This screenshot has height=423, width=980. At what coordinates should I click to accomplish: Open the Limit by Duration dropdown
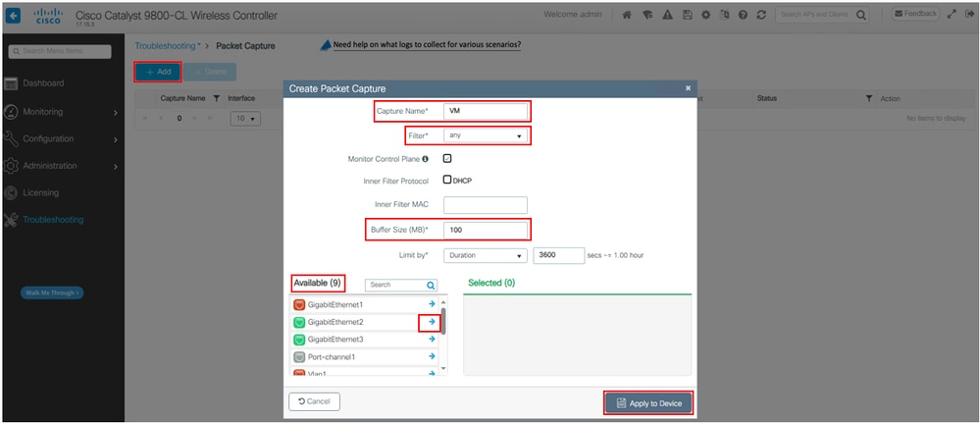pos(486,255)
